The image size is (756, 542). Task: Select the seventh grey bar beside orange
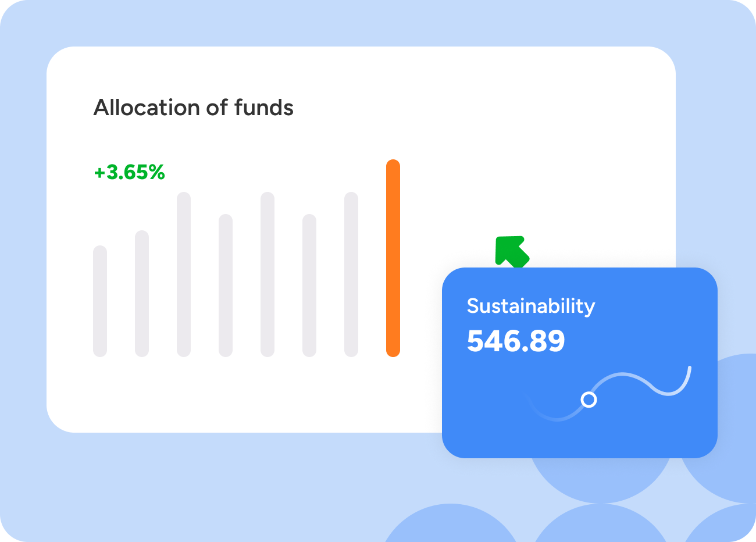click(351, 274)
